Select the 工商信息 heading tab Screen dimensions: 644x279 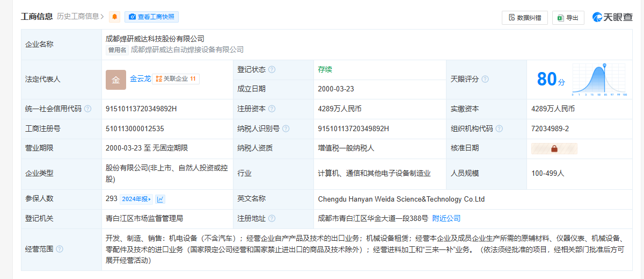click(x=37, y=17)
